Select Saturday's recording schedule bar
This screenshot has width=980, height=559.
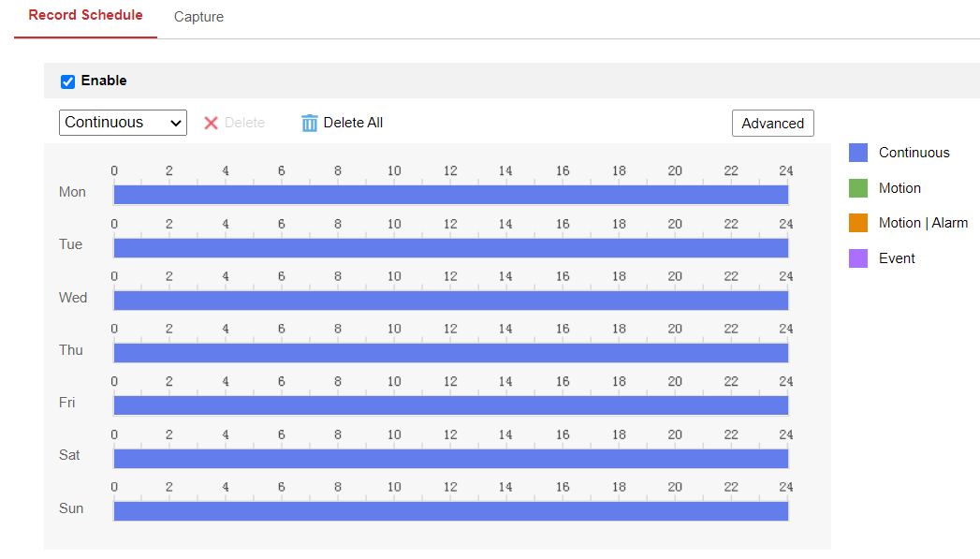[450, 458]
